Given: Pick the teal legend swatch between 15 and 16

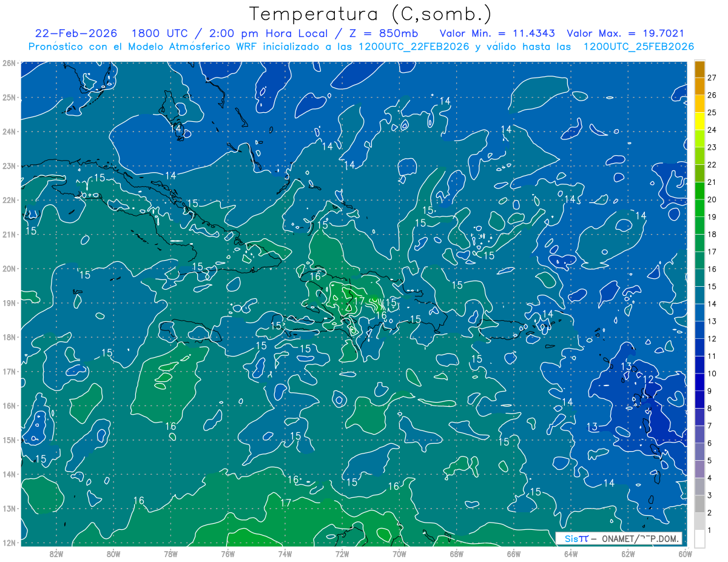Looking at the screenshot, I should (700, 278).
